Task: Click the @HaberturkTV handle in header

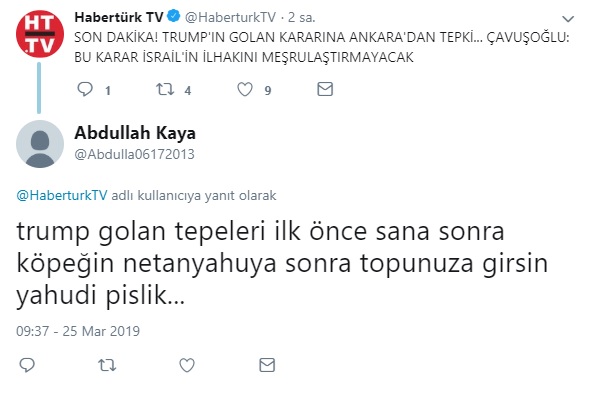Action: (230, 17)
